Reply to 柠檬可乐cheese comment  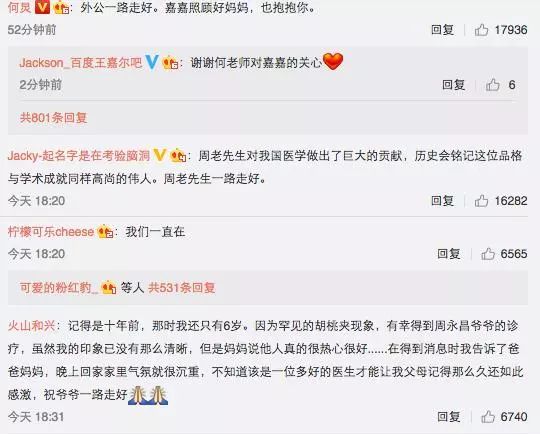point(449,254)
